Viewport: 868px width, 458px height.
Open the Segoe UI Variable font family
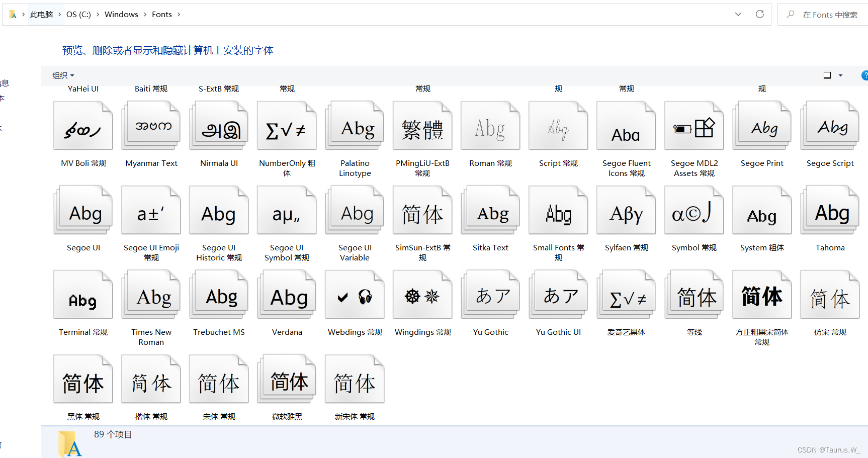click(x=355, y=210)
